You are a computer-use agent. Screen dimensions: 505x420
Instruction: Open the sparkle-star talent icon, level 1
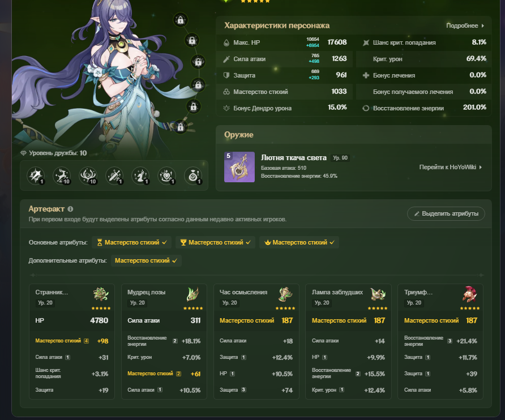click(x=36, y=176)
